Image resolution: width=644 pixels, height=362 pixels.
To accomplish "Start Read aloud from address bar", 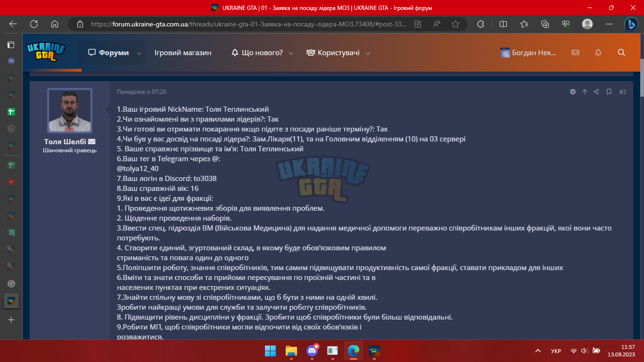I will tap(437, 24).
